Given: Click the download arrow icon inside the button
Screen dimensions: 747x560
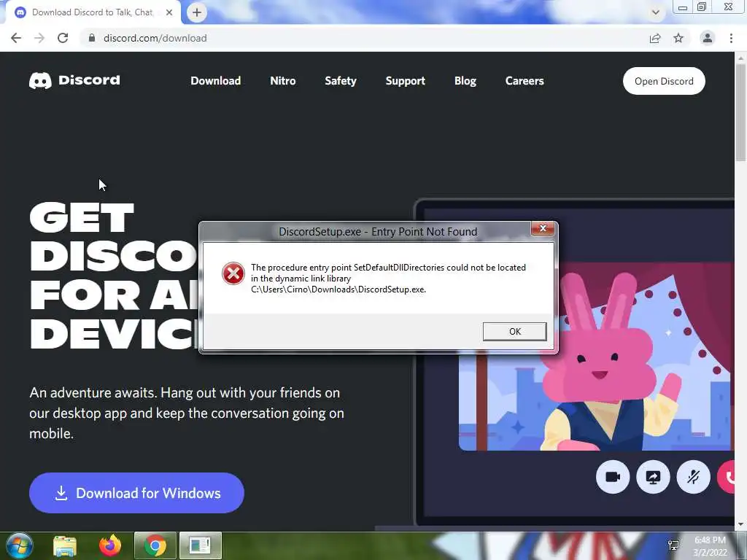Looking at the screenshot, I should tap(61, 494).
